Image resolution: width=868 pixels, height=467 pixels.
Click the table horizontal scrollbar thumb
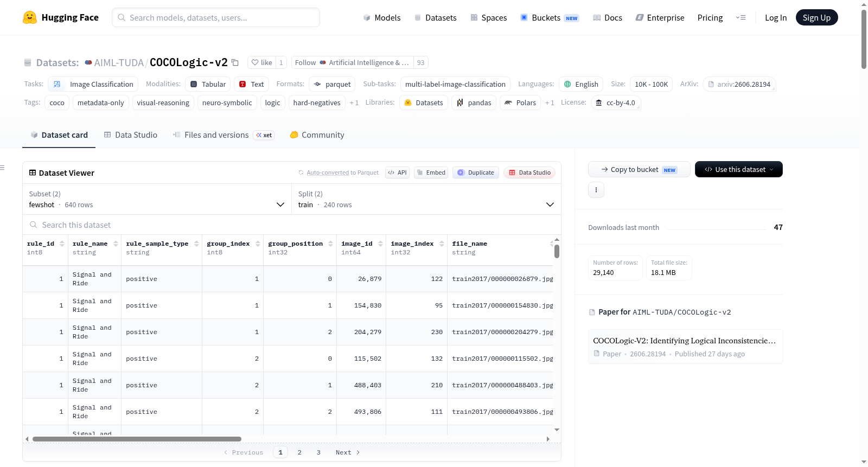(137, 439)
